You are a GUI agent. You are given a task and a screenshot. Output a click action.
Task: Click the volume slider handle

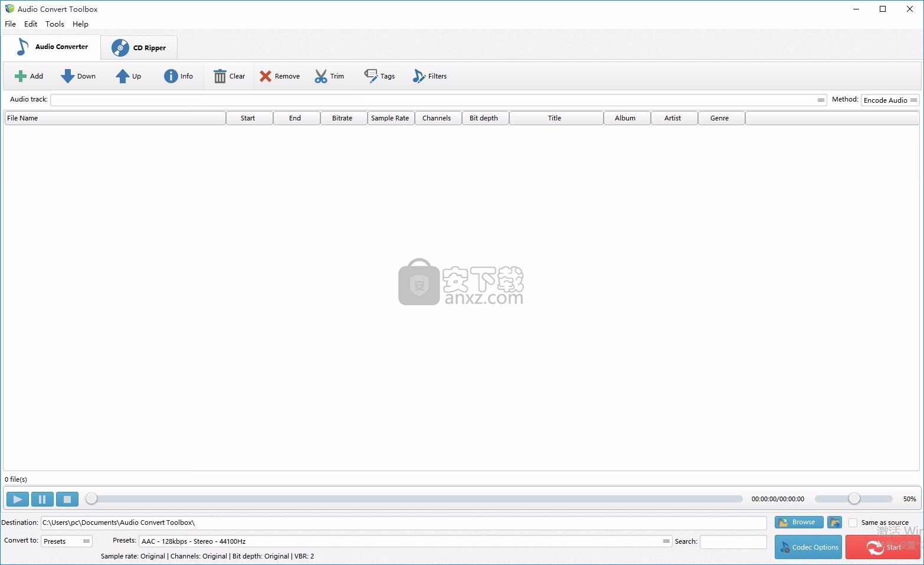[x=854, y=499]
